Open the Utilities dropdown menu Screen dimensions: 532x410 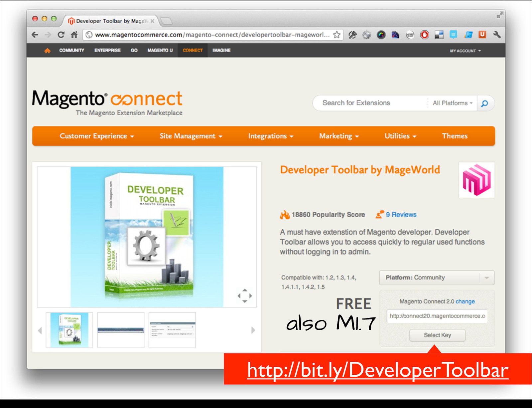pyautogui.click(x=400, y=136)
